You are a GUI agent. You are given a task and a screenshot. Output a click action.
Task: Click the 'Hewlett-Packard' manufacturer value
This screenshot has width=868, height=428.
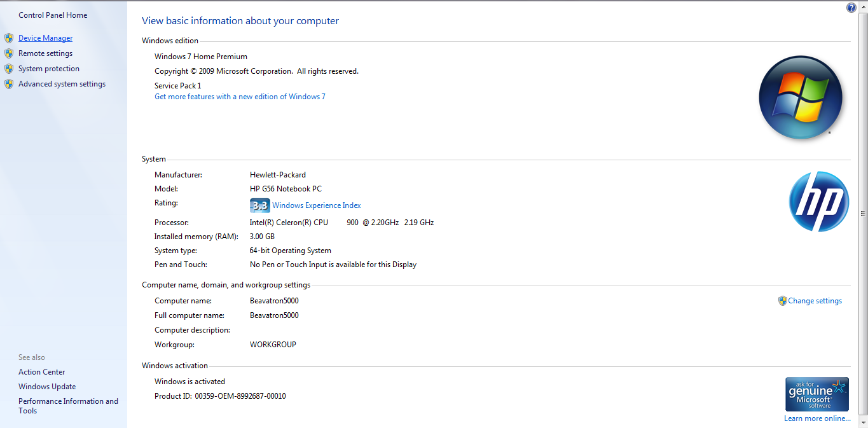tap(278, 175)
